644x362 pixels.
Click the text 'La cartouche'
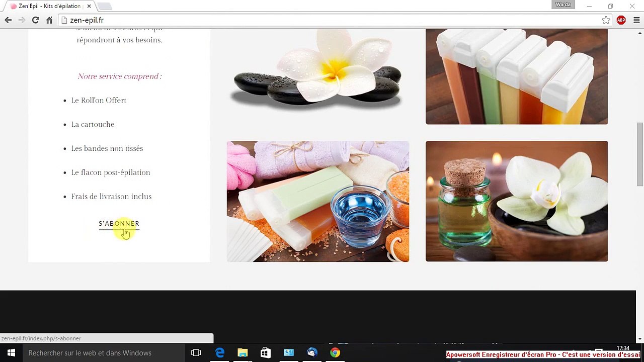pos(93,124)
